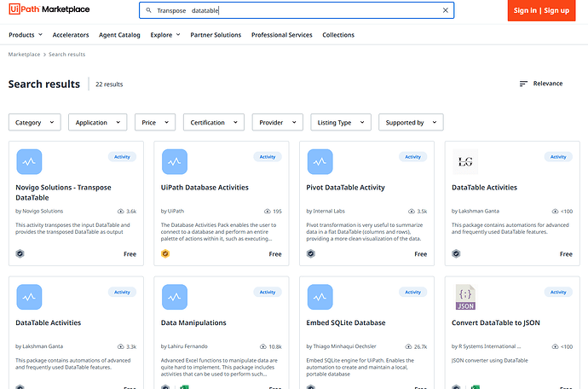Viewport: 588px width, 389px height.
Task: Clear the search field with the X icon
Action: 446,10
